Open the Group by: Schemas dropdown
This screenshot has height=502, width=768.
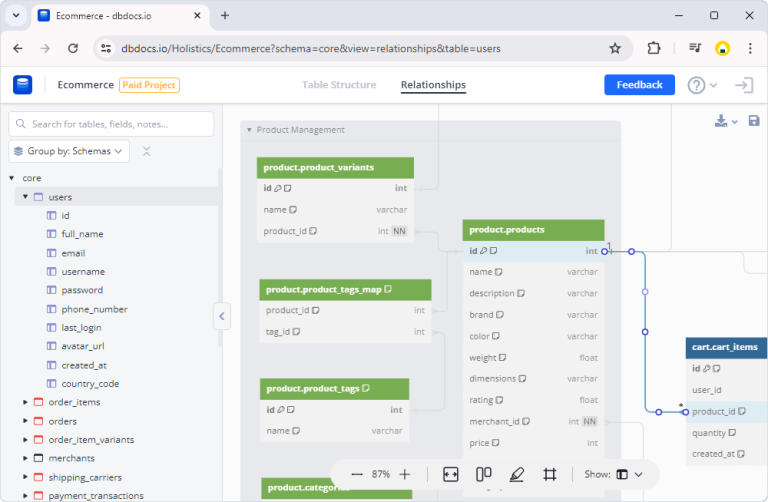pos(69,151)
